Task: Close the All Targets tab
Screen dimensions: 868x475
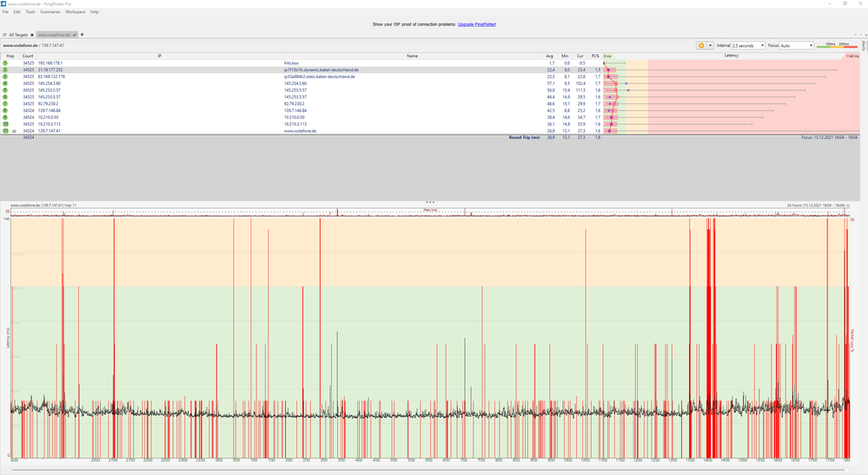Action: coord(31,35)
